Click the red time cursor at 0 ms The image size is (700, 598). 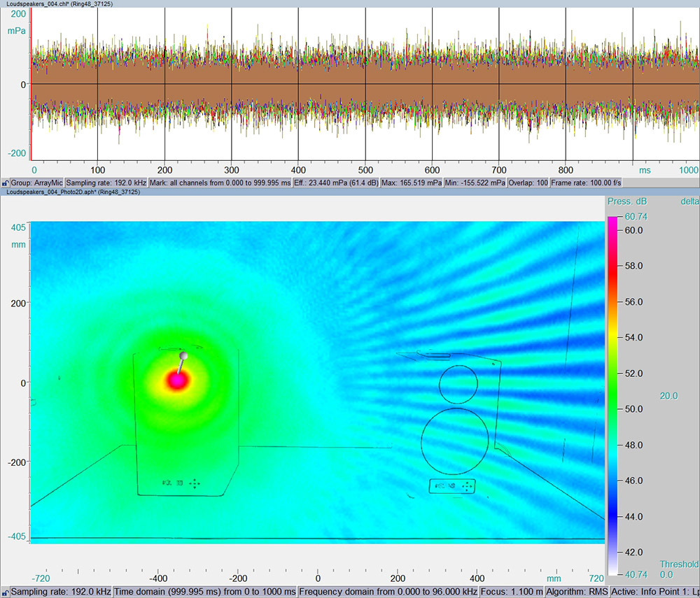click(31, 84)
